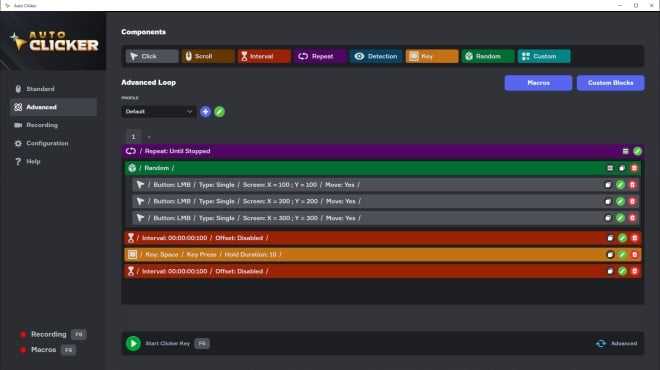Edit the Default profile with green pencil icon
This screenshot has width=660, height=370.
219,112
